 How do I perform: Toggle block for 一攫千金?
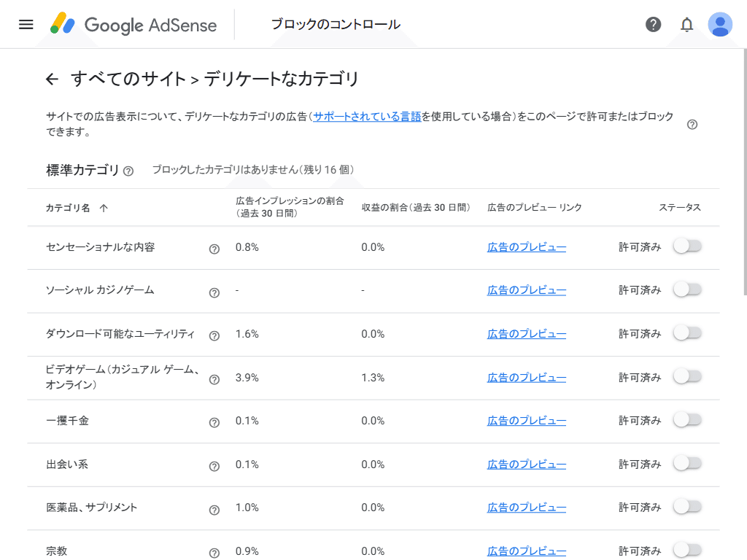[x=687, y=420]
